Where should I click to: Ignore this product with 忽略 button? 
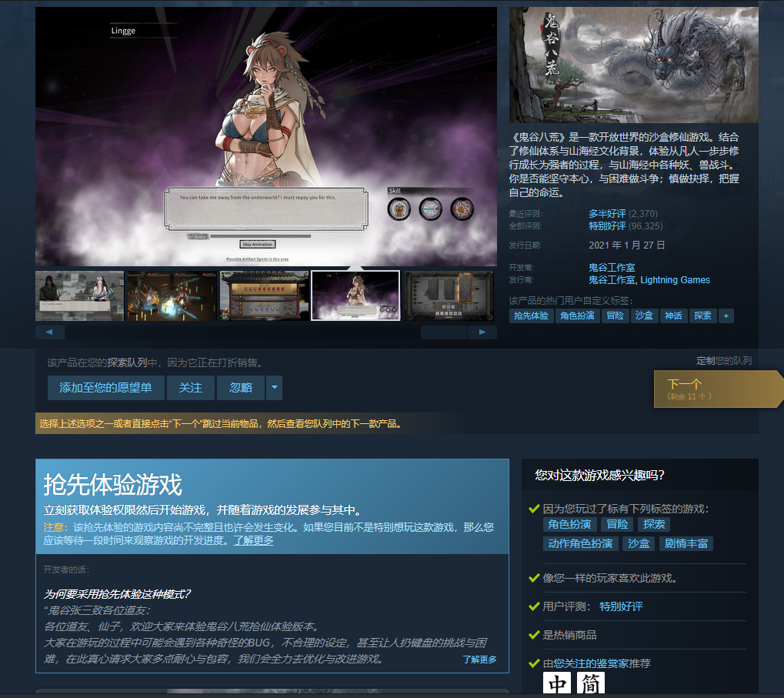[241, 388]
